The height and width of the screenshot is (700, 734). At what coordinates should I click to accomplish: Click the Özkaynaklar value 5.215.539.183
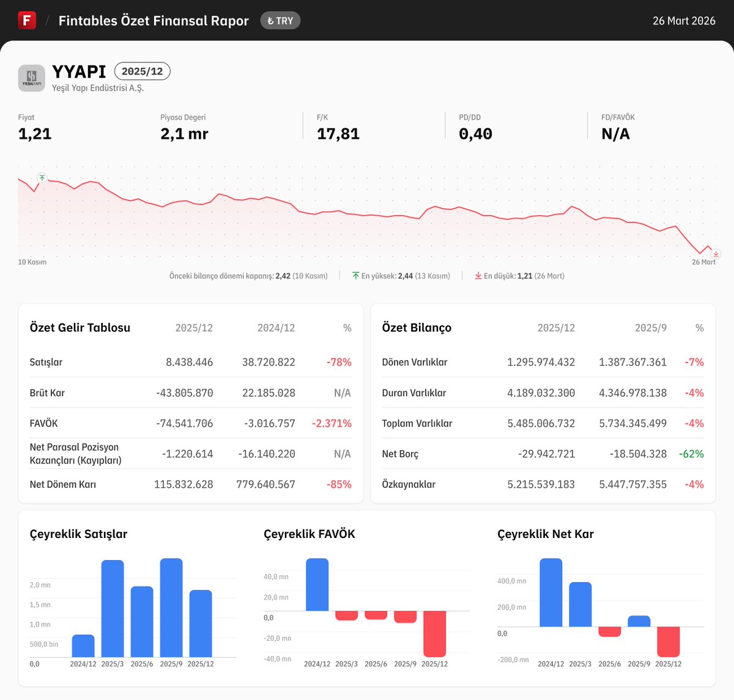(541, 484)
